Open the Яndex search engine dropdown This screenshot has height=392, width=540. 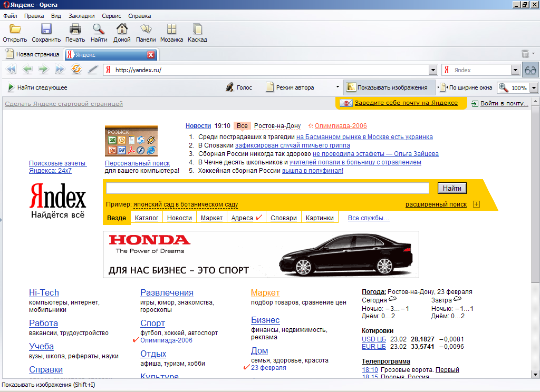[x=515, y=70]
